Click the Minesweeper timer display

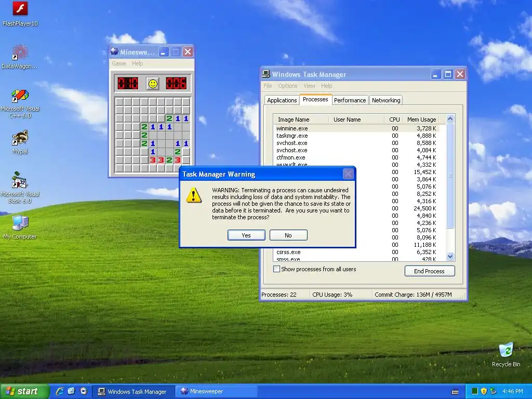(x=176, y=84)
